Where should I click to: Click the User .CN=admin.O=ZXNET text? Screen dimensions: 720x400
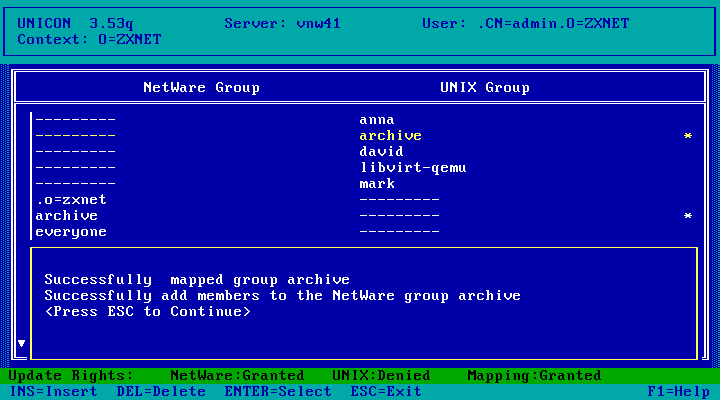(525, 23)
